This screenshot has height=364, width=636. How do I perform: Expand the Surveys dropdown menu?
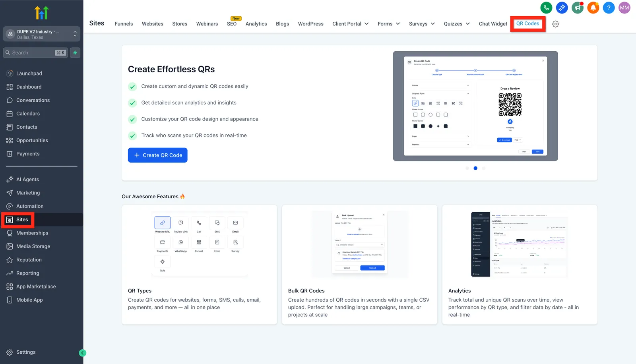tap(422, 24)
